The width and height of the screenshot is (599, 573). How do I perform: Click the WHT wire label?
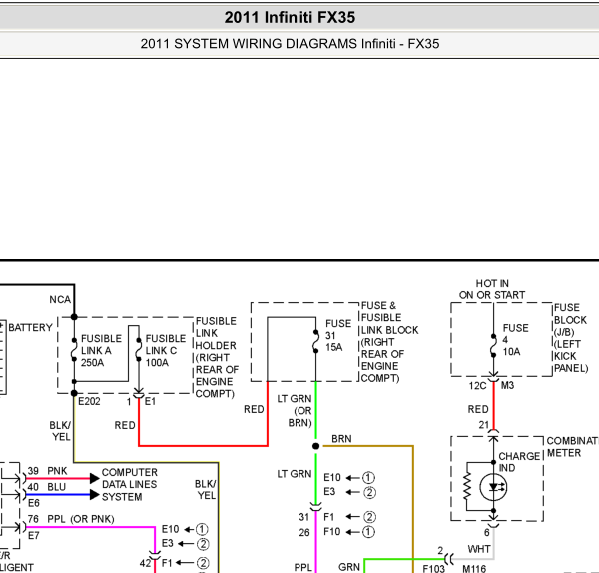click(x=479, y=549)
